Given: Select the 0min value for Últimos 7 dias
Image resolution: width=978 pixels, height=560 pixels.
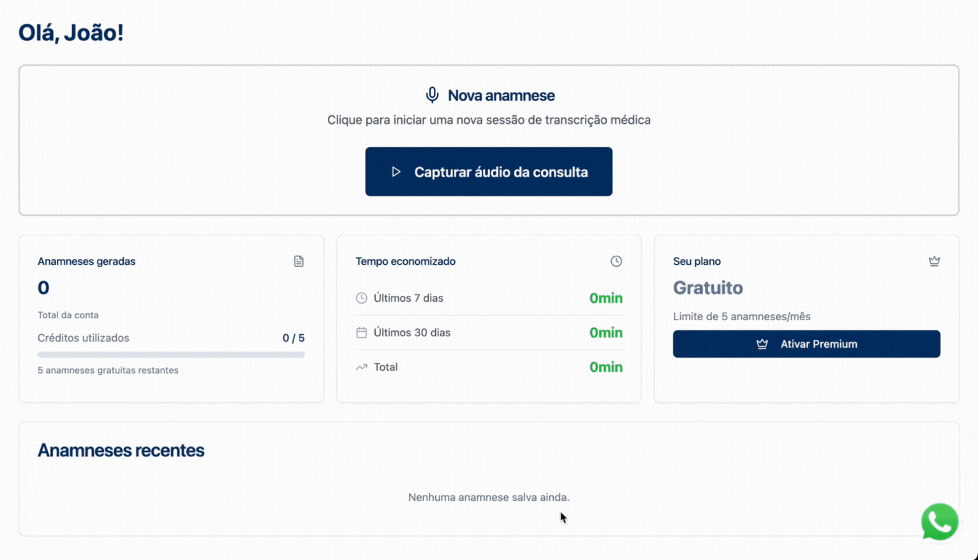Looking at the screenshot, I should [x=605, y=297].
